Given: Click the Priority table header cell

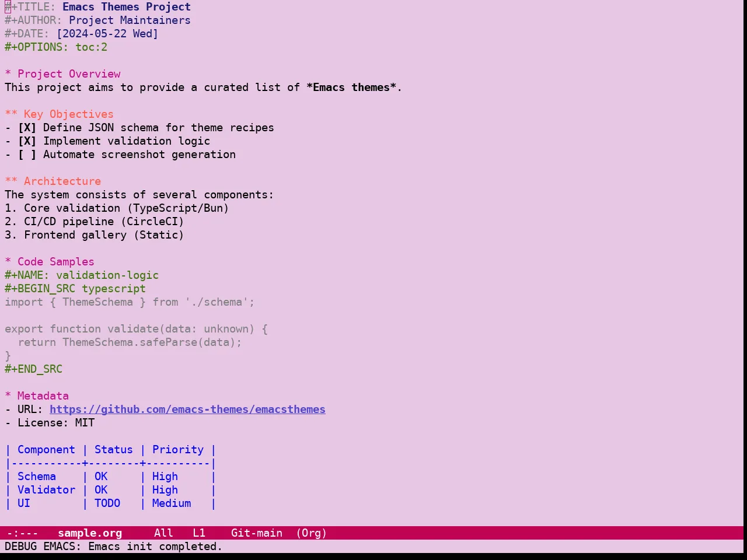Looking at the screenshot, I should pos(178,450).
